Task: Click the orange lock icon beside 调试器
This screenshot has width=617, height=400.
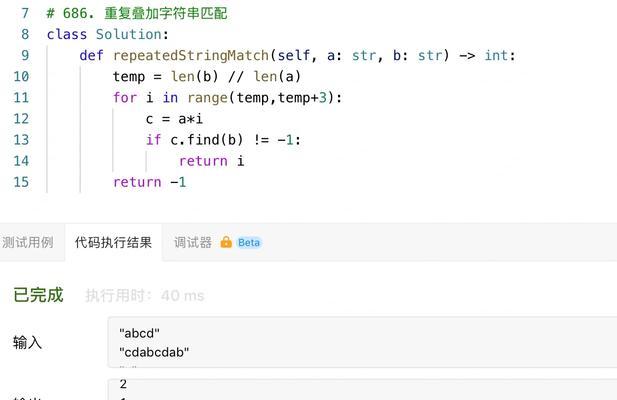Action: pos(226,242)
